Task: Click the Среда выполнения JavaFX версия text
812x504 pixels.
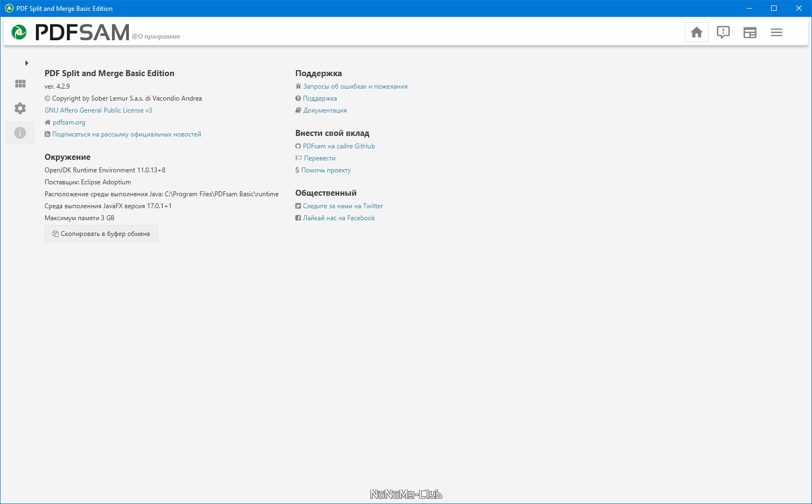Action: coord(108,206)
